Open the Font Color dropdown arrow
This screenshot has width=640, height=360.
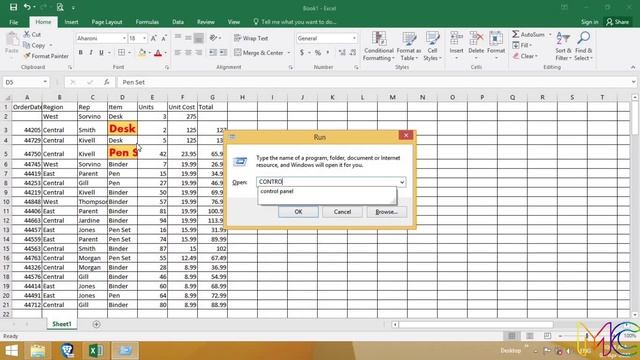tap(166, 53)
